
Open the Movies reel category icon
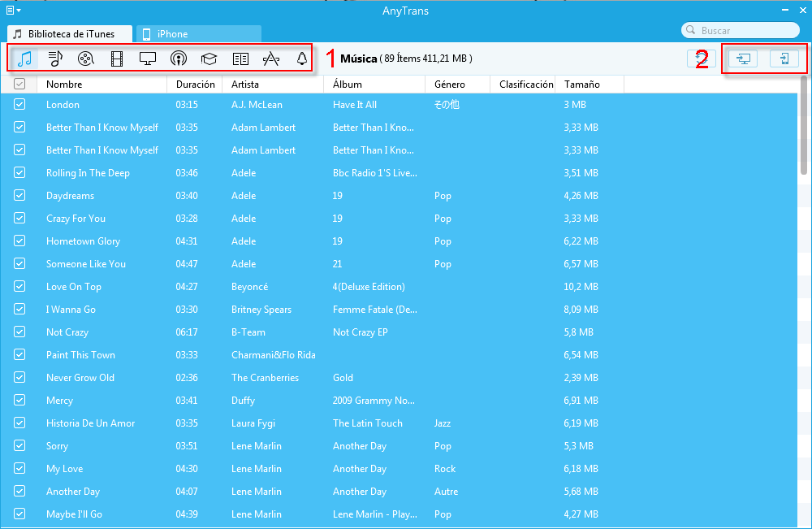click(85, 59)
